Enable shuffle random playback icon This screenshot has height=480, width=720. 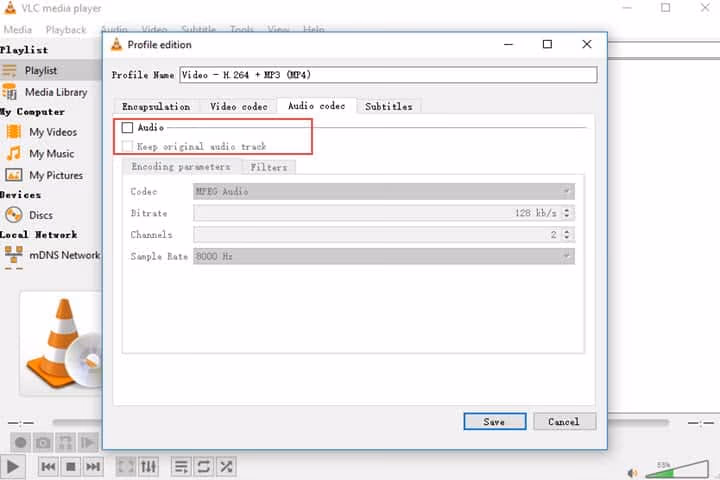tap(226, 466)
